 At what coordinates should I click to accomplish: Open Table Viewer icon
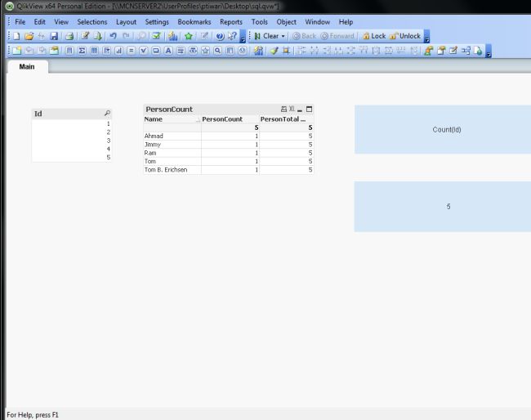click(x=466, y=51)
